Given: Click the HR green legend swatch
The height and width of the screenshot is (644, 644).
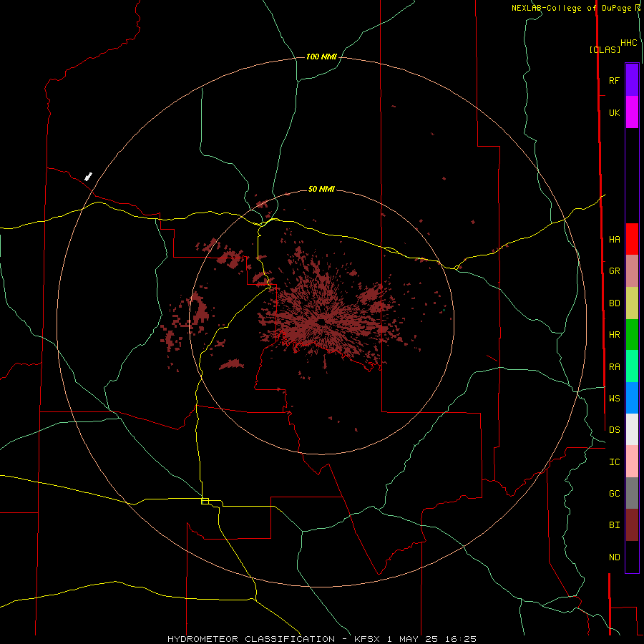Looking at the screenshot, I should coord(632,335).
